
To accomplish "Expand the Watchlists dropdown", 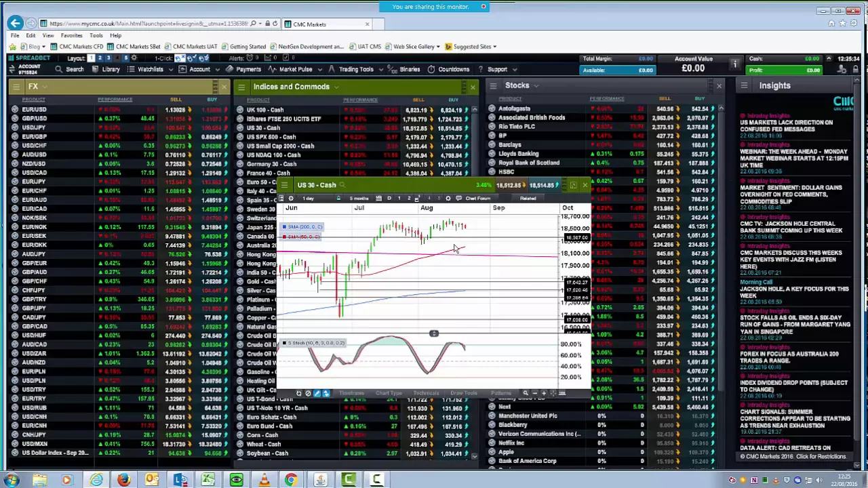I will pyautogui.click(x=150, y=69).
